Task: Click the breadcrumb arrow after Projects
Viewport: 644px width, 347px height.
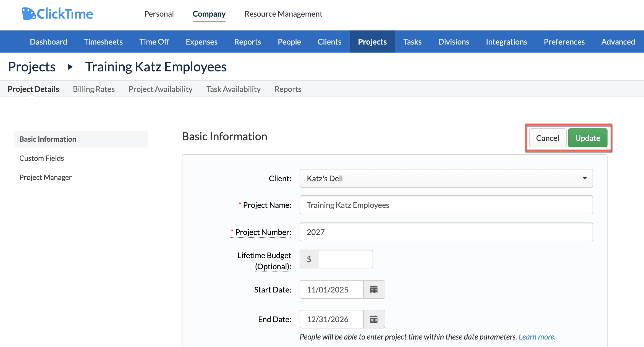Action: pos(70,67)
